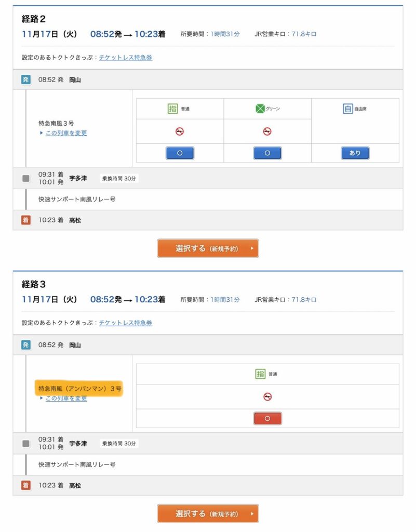Choose the Green car seat in Route 2
Viewport: 416px width, 532px height.
click(x=267, y=153)
